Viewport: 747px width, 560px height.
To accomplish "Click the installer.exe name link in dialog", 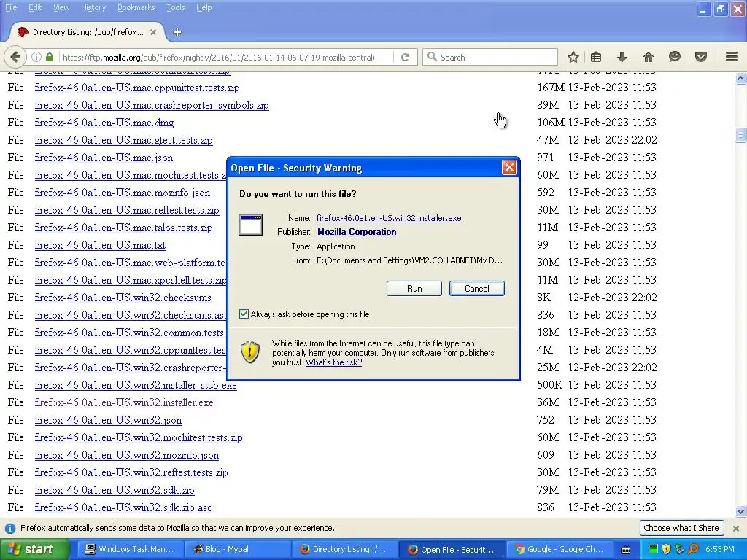I will [x=389, y=218].
